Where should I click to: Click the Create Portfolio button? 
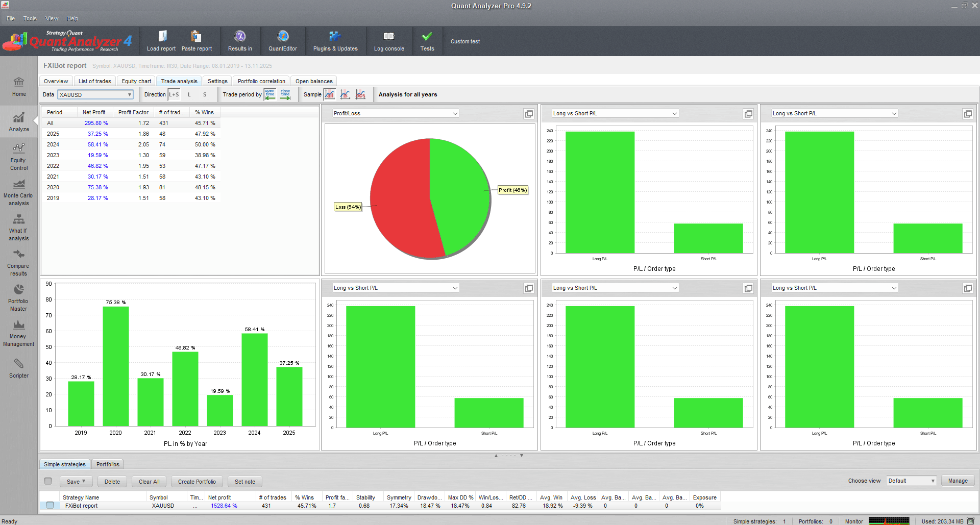click(197, 481)
